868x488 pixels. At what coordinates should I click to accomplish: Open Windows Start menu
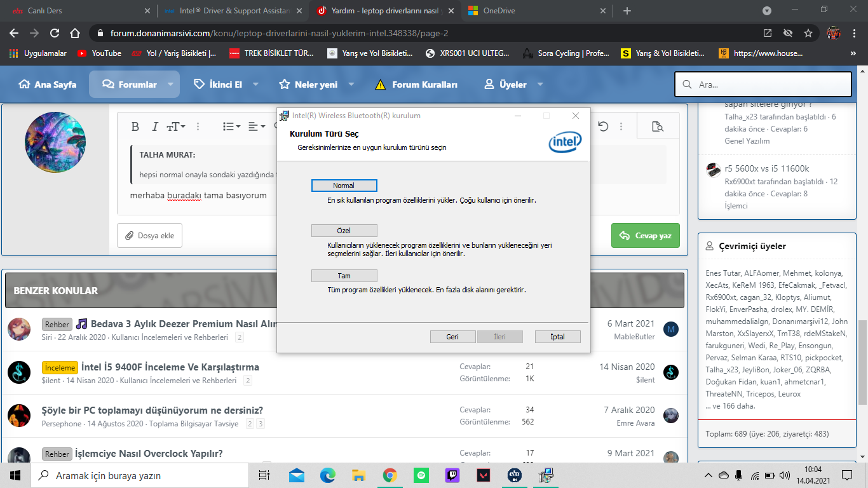[x=15, y=475]
